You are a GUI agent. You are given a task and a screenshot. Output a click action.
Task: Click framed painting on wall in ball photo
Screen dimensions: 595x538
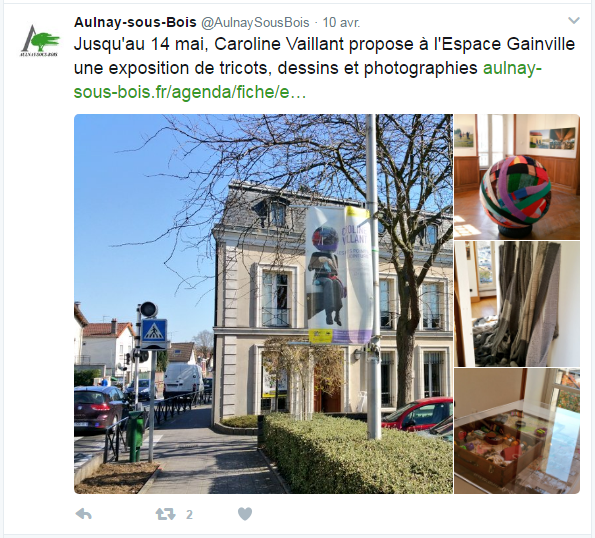(x=552, y=138)
